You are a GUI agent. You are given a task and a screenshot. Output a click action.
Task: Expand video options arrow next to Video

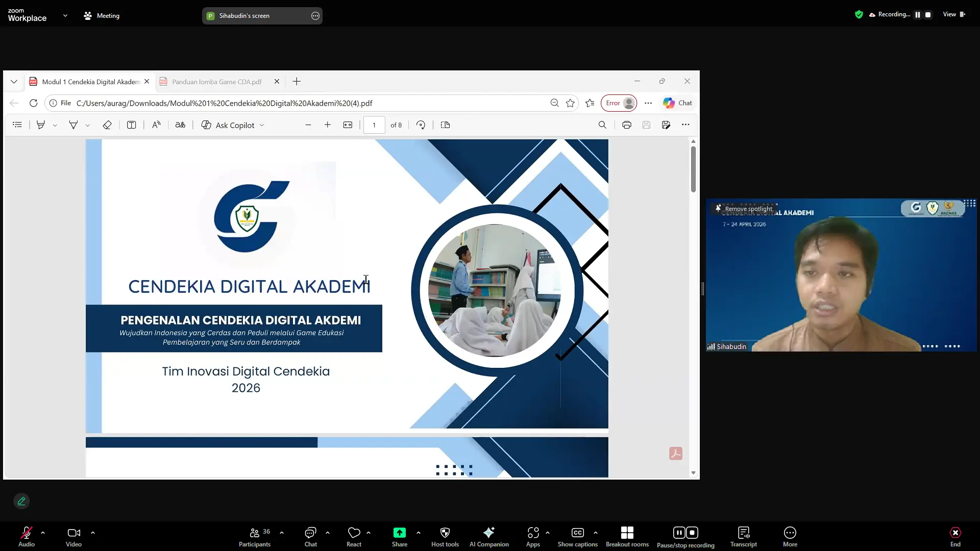[93, 533]
